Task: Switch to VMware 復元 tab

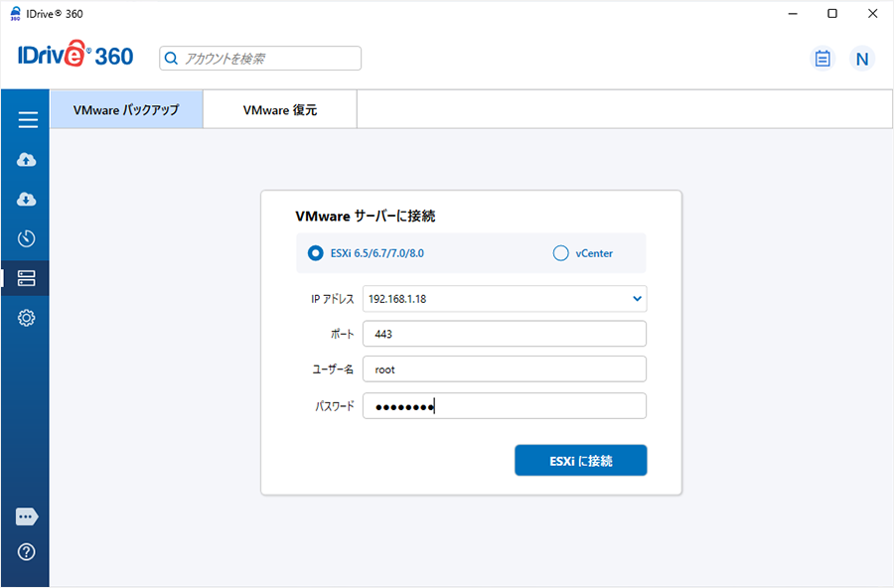Action: (x=280, y=110)
